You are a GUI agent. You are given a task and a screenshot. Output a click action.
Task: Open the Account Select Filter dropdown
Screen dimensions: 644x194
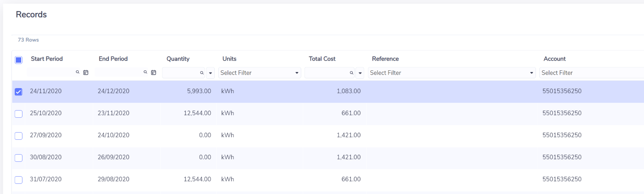(591, 73)
